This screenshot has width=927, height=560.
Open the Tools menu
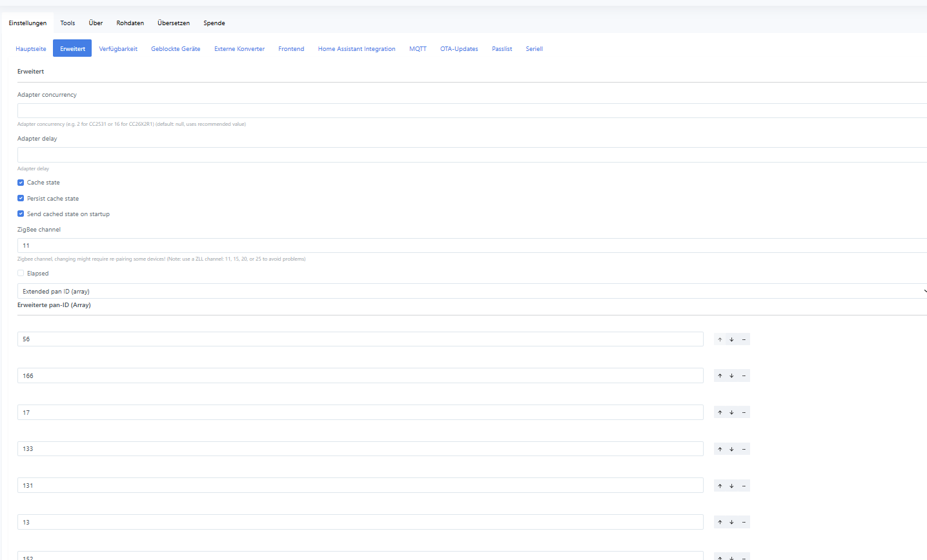[68, 23]
